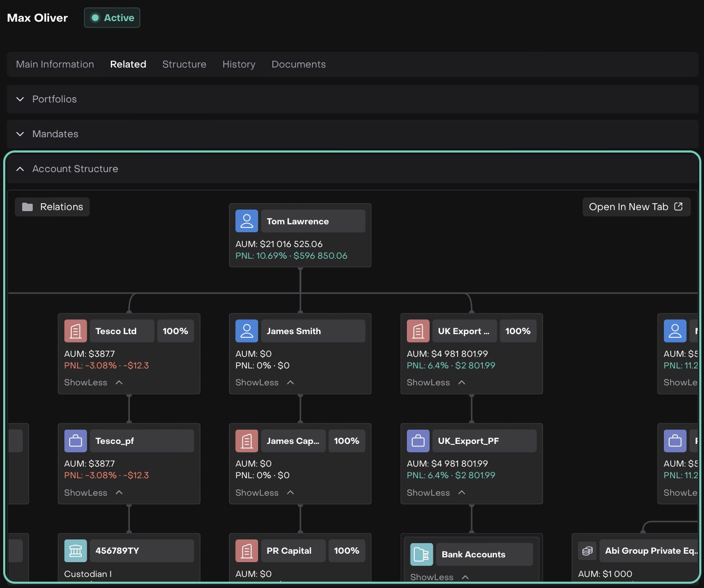Open account structure in new tab
Screen dimensions: 704x588
tap(636, 207)
